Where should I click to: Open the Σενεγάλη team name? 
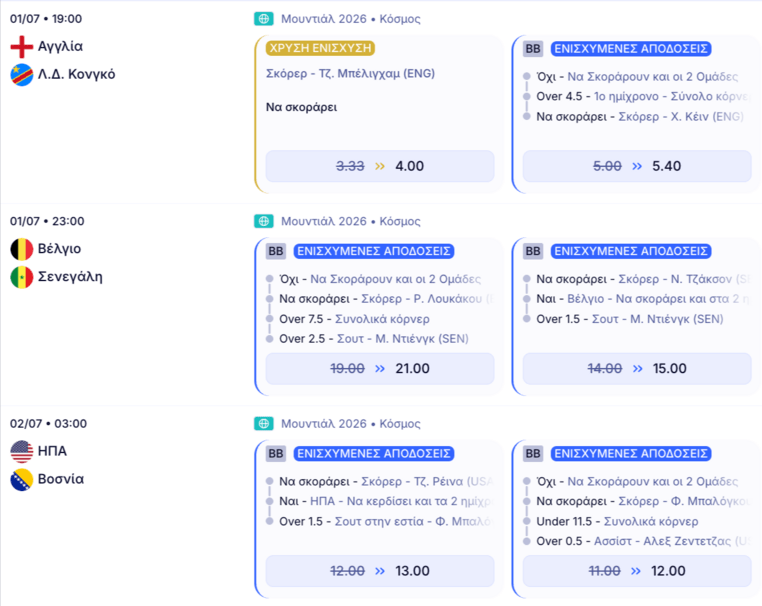coord(70,277)
